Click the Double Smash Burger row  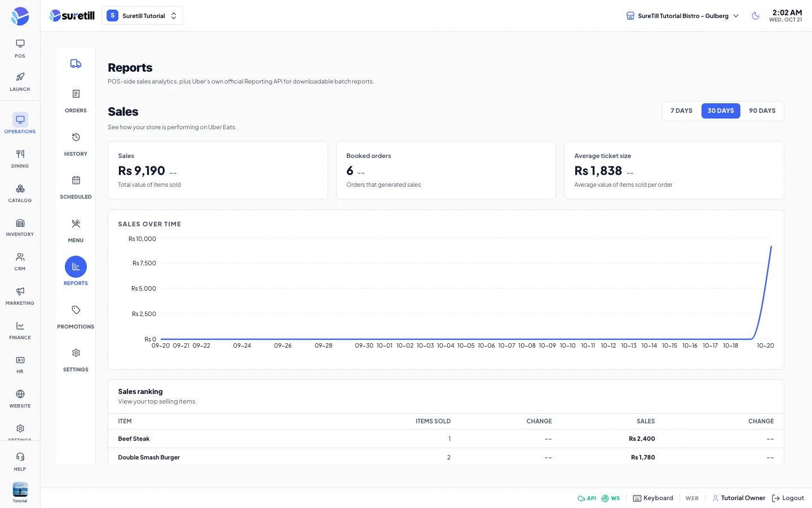[x=445, y=457]
